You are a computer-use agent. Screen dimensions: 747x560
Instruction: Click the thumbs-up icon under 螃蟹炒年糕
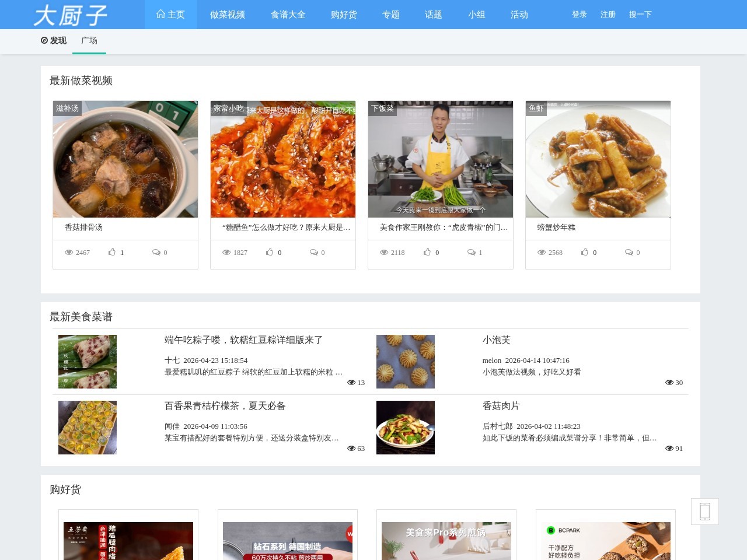585,251
